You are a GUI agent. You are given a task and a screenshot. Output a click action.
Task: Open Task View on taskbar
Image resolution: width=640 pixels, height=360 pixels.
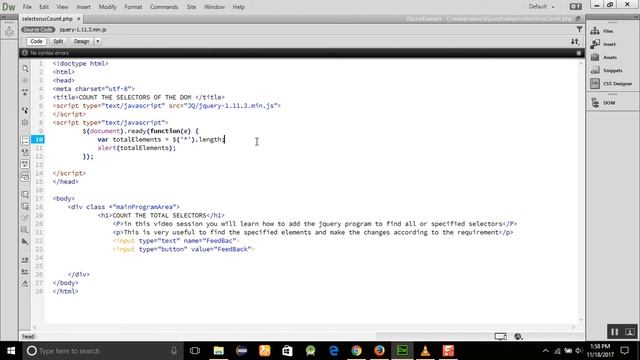[x=195, y=351]
